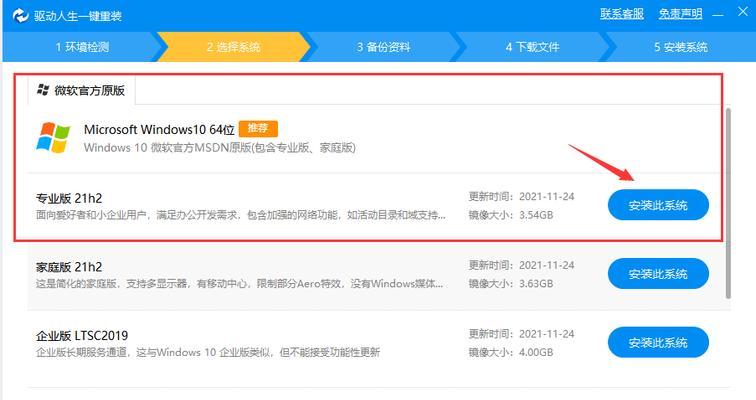Select the 家庭版 21h2 row title
The width and height of the screenshot is (756, 400).
click(x=69, y=267)
